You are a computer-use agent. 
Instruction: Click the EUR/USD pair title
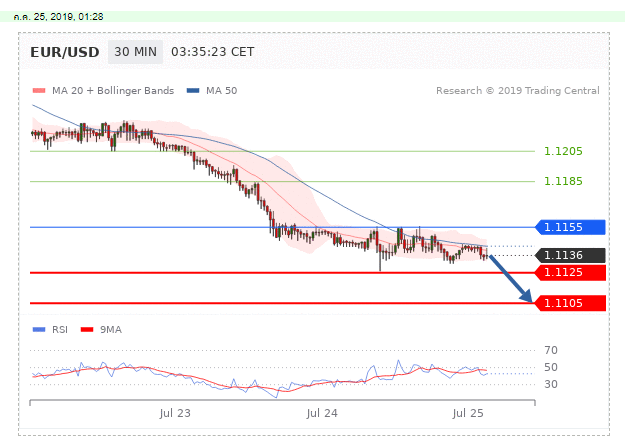(x=65, y=52)
